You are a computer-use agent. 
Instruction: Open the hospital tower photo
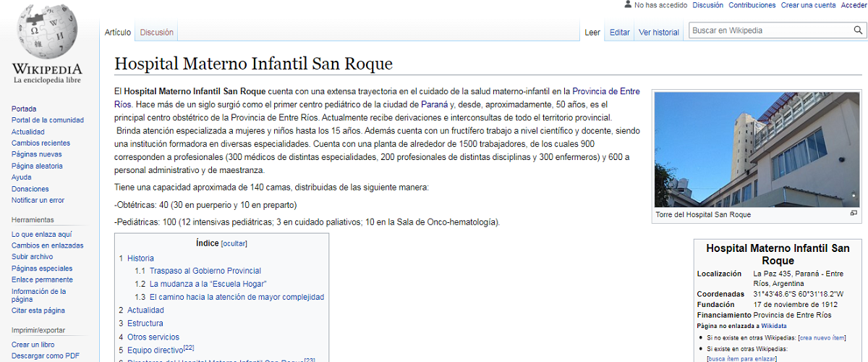coord(757,149)
